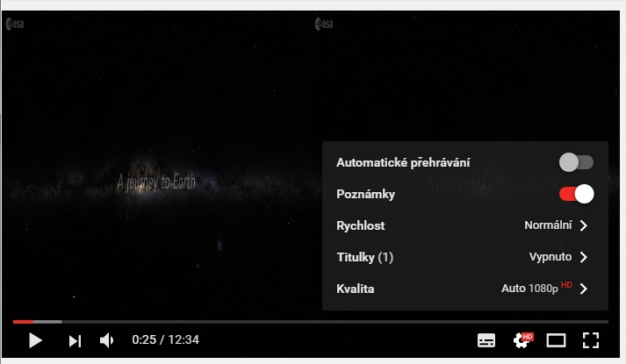Skip to the next video

point(75,341)
